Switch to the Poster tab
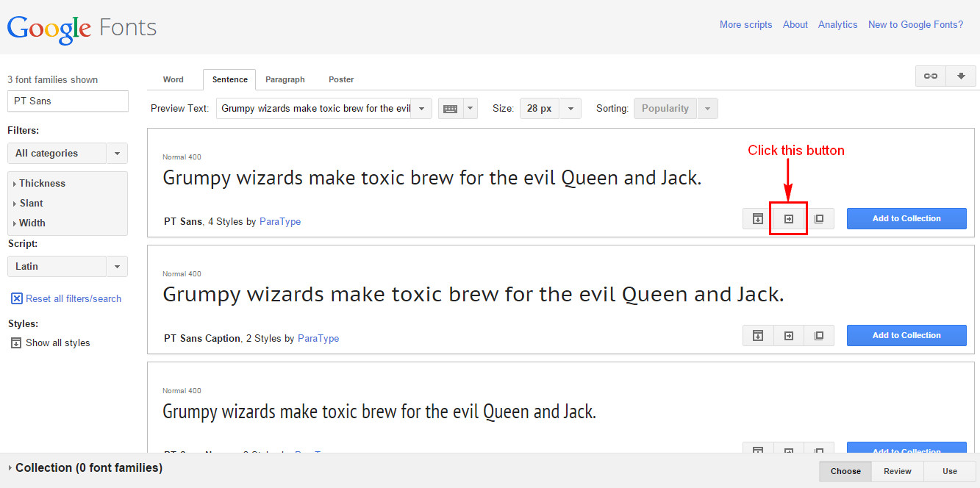The width and height of the screenshot is (980, 488). 341,79
